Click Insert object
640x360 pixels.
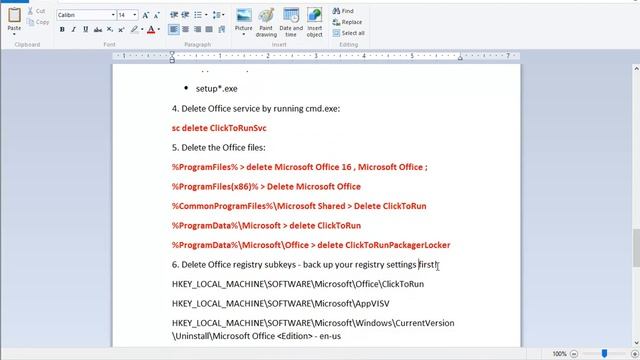[315, 23]
